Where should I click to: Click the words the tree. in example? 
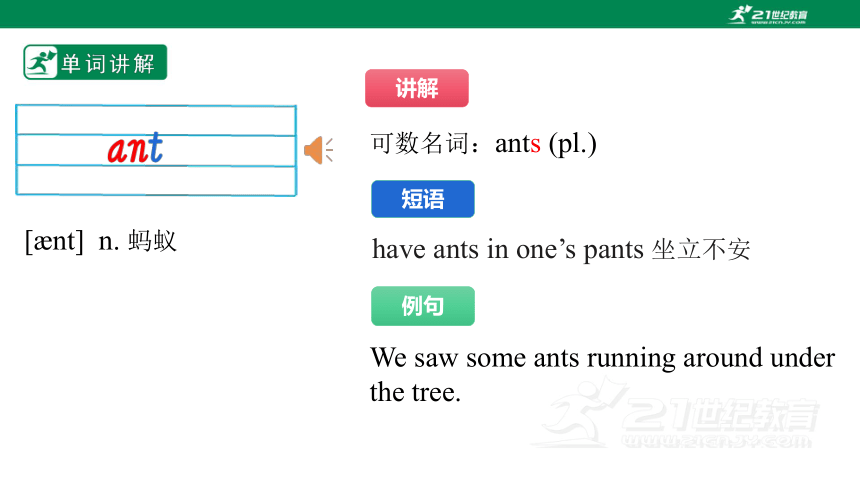click(415, 392)
